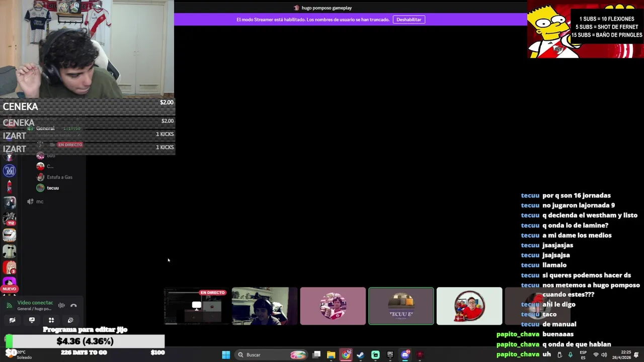Viewport: 644px width, 362px height.
Task: Start screen share with the monitor icon
Action: pyautogui.click(x=32, y=320)
